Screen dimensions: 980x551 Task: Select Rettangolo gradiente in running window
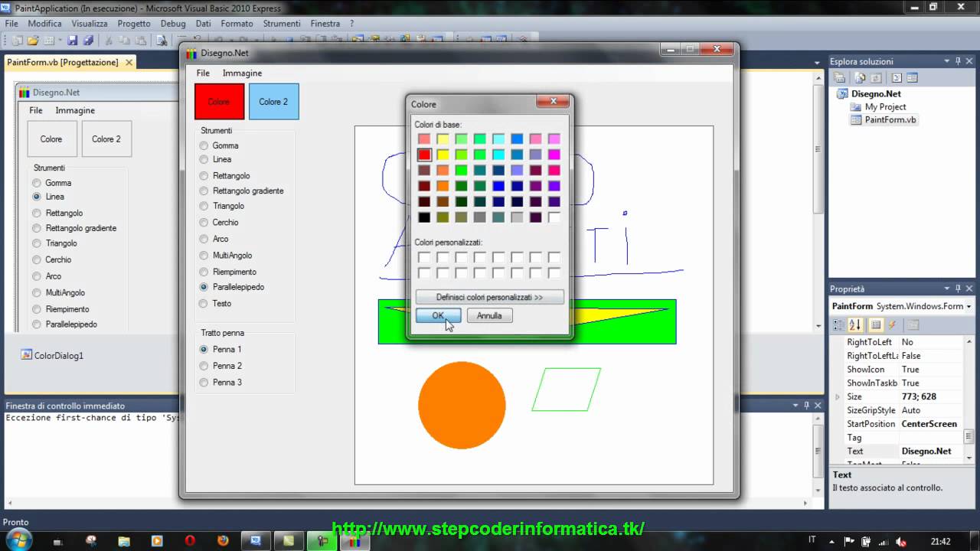tap(242, 191)
